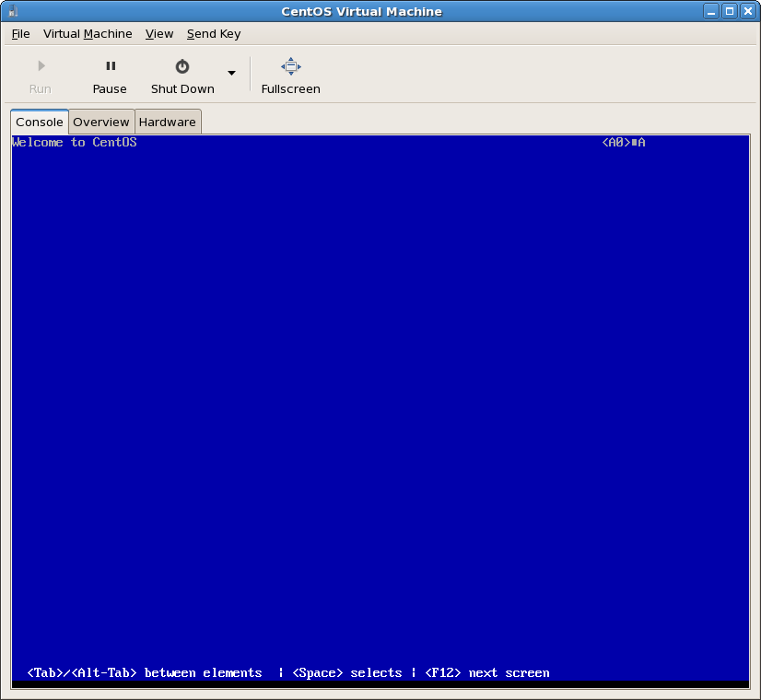Click the '<F12> next screen' hint text

487,673
